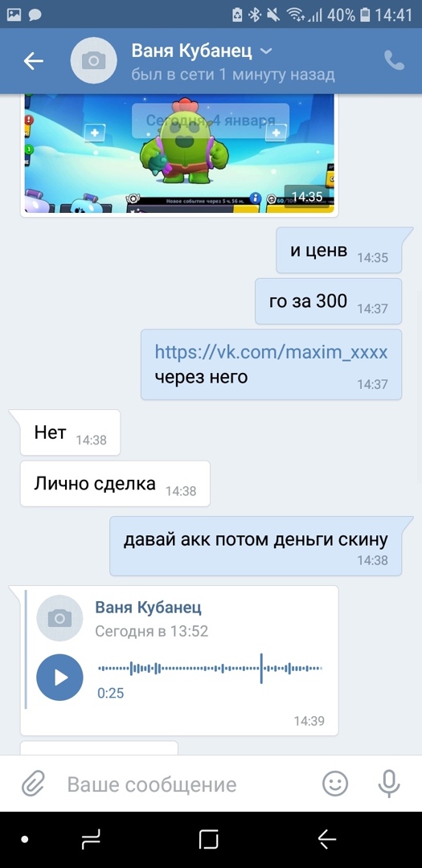
Task: Open the emoji smiley picker
Action: pos(335,784)
